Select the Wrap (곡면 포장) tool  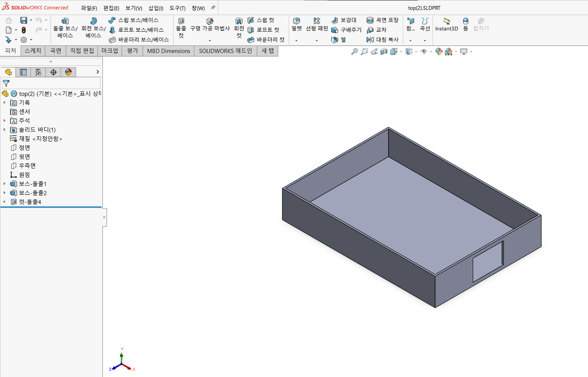[x=383, y=20]
